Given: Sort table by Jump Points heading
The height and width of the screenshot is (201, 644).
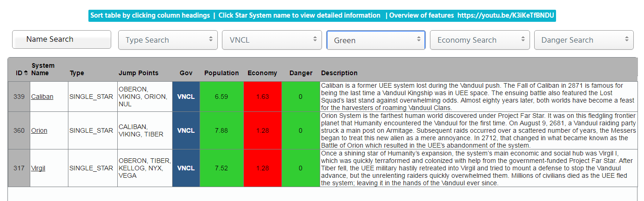Looking at the screenshot, I should [x=138, y=73].
